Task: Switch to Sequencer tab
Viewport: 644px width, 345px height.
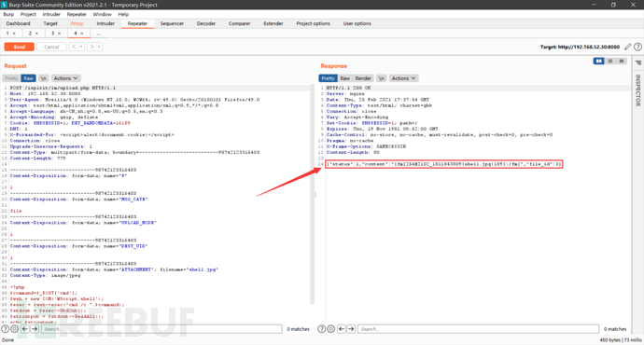Action: click(172, 24)
